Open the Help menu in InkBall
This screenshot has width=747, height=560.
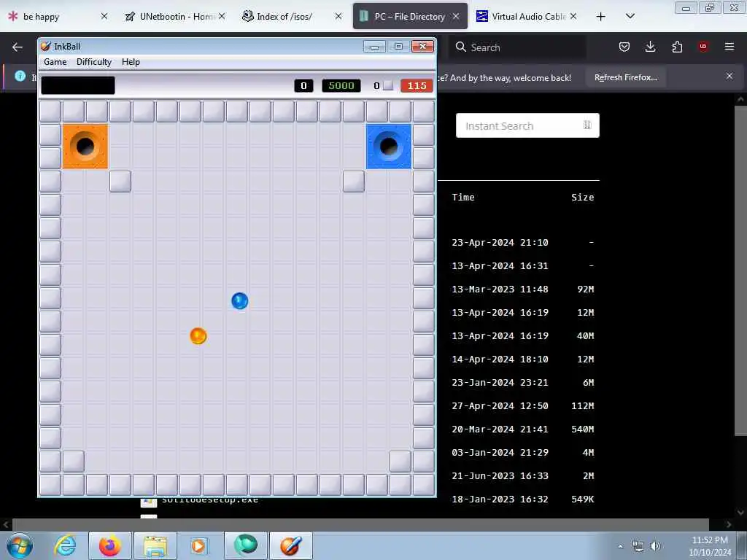[x=131, y=62]
